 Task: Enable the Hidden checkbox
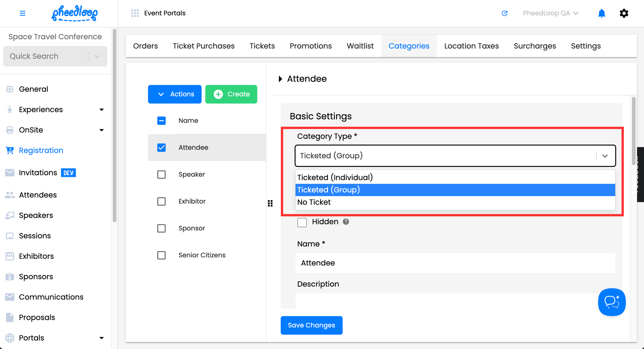click(x=302, y=222)
